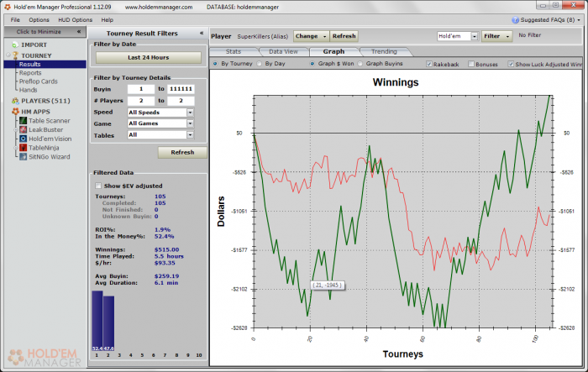Click the Tourney trophy icon

click(15, 55)
